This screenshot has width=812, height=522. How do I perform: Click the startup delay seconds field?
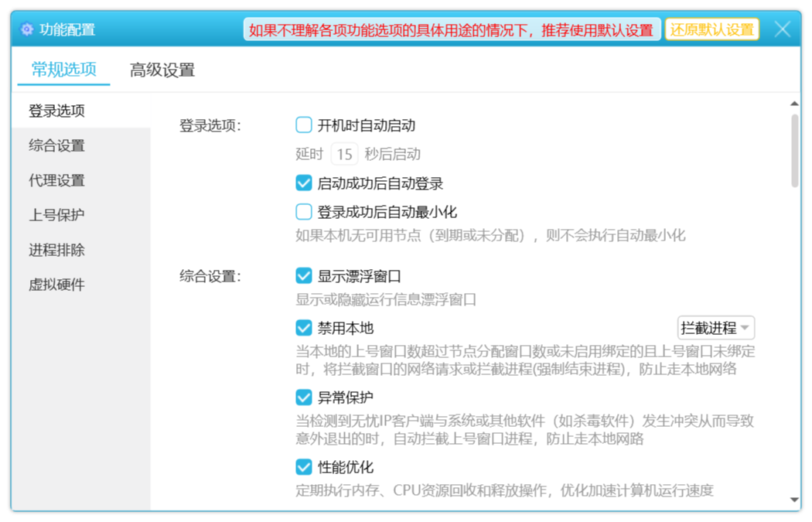click(x=344, y=154)
